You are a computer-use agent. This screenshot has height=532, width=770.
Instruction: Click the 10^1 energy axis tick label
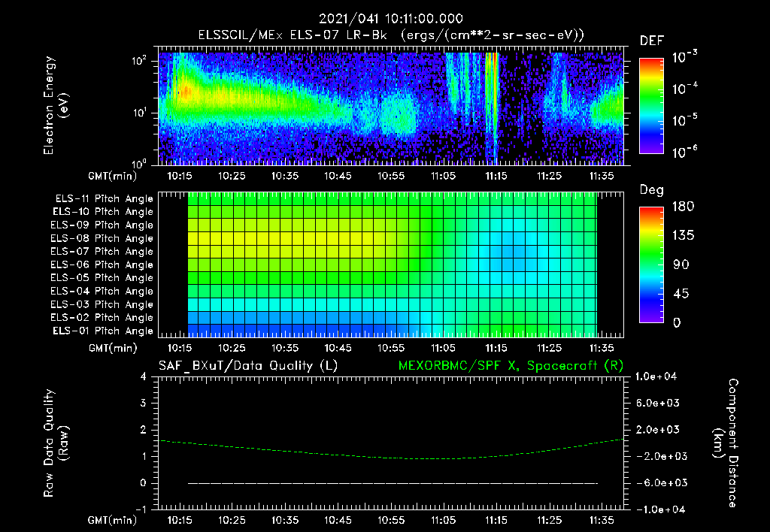click(x=139, y=113)
